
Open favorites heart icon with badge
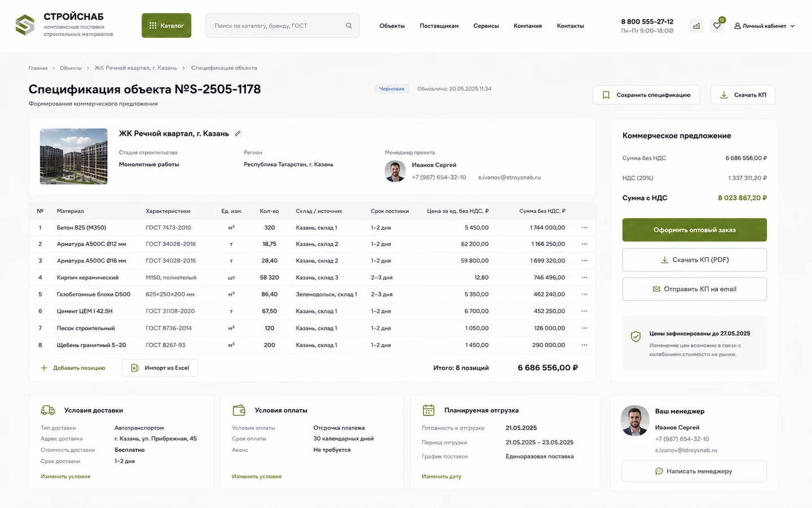(x=717, y=26)
